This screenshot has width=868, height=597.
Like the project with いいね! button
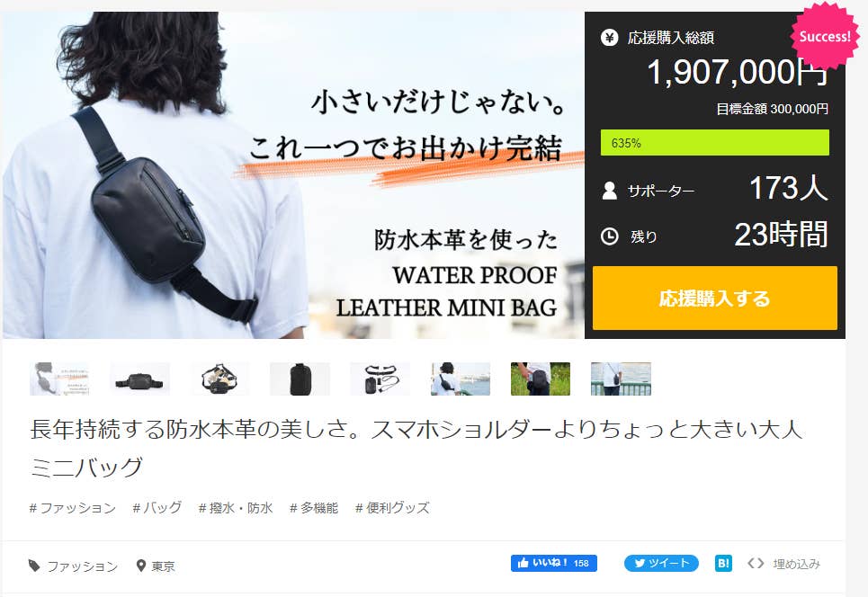coord(553,563)
